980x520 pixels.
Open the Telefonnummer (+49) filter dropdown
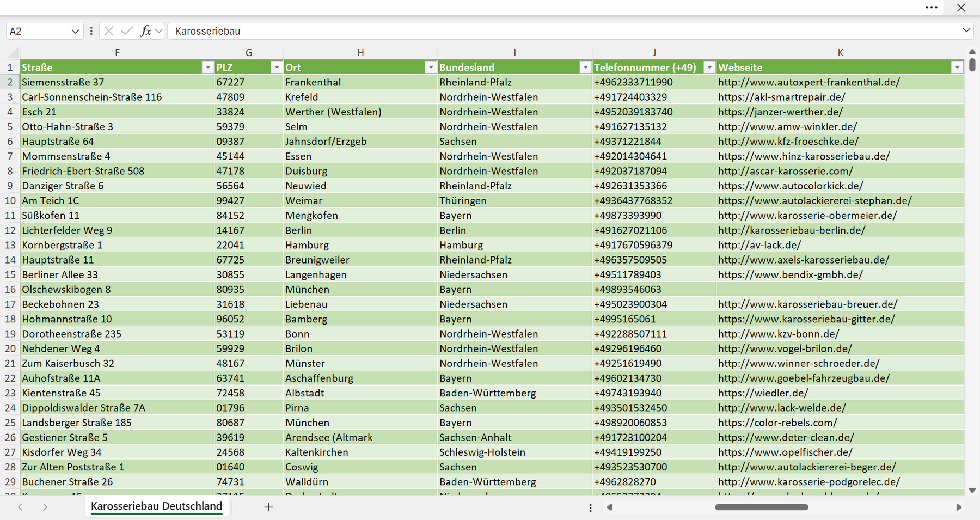pos(709,67)
